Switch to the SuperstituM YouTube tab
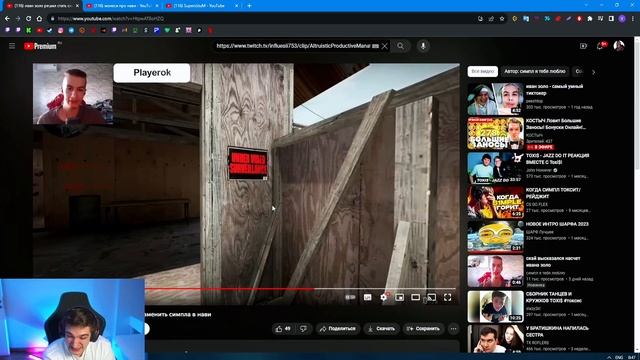 point(202,6)
